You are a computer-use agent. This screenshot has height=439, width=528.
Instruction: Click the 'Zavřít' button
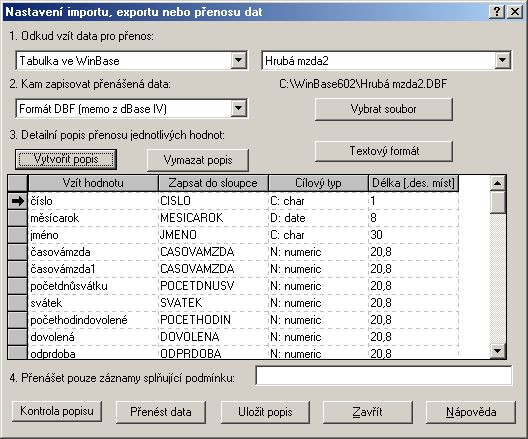[367, 412]
